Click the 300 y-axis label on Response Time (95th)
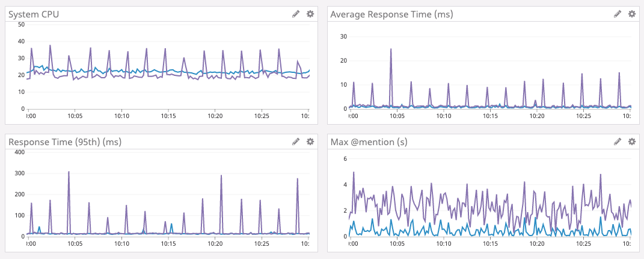Viewport: 644px width, 259px height. point(19,173)
